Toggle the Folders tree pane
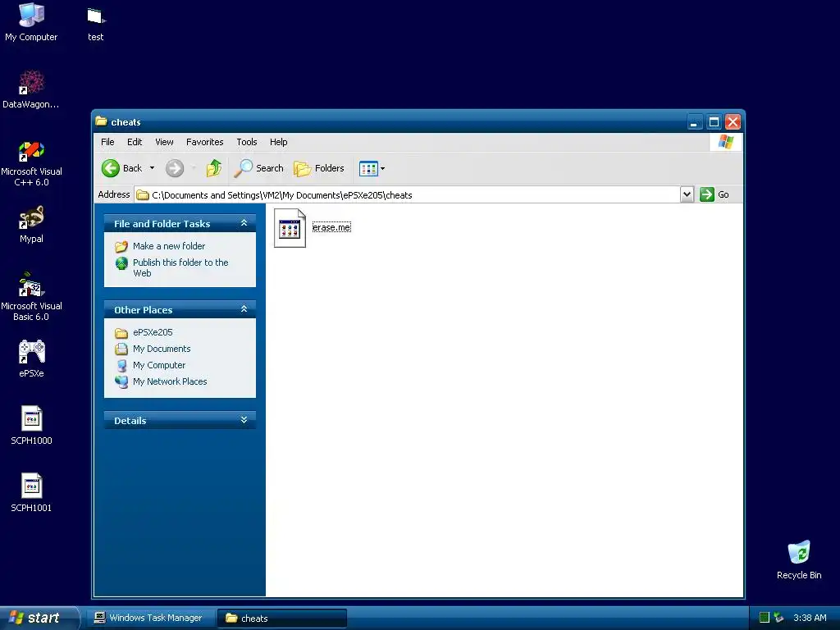The image size is (840, 630). (x=319, y=168)
